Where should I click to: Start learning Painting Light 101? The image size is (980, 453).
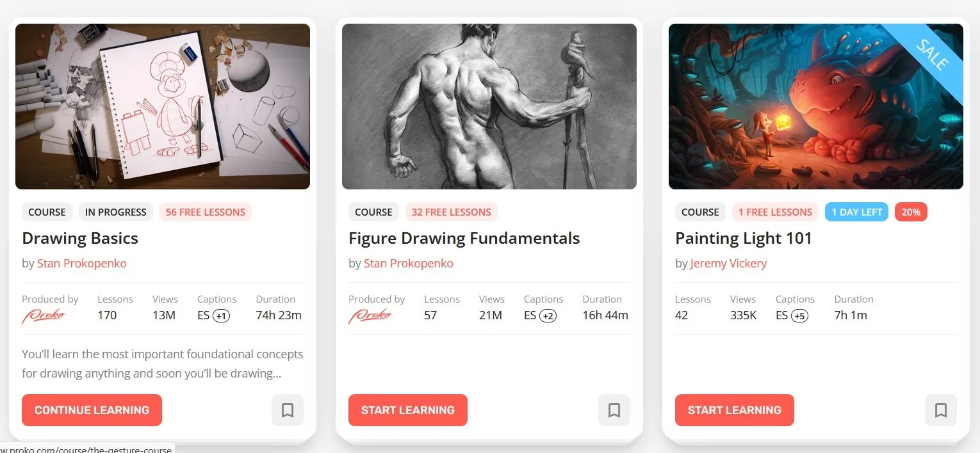coord(735,410)
